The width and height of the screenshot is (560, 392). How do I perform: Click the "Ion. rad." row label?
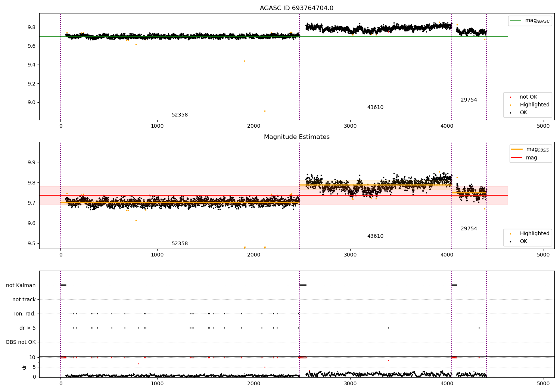click(25, 314)
